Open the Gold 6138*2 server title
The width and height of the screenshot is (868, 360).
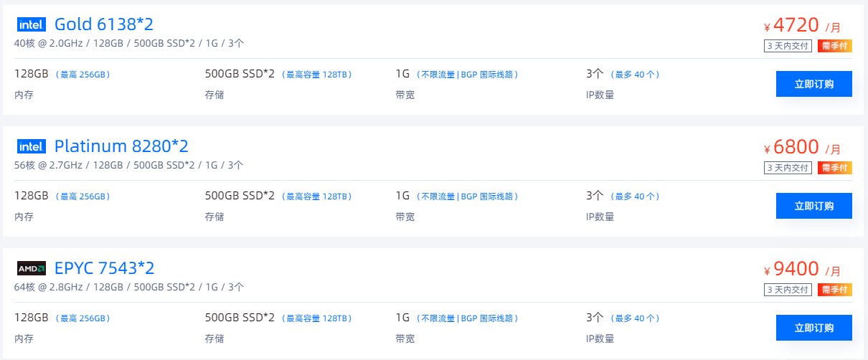[x=104, y=24]
